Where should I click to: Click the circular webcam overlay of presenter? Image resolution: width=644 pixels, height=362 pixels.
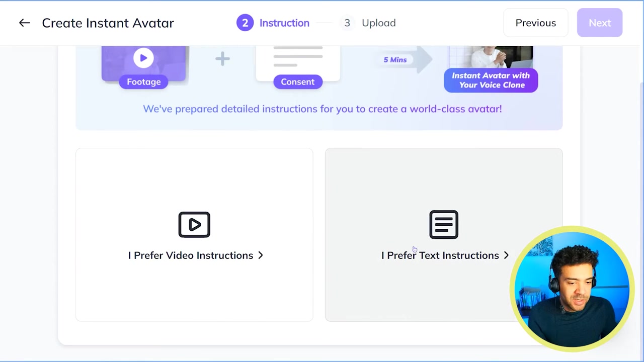pos(572,289)
